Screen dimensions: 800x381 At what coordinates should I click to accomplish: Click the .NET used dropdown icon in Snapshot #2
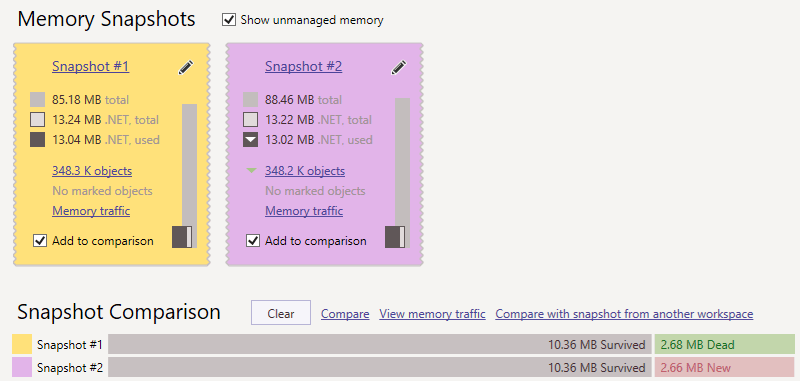250,140
